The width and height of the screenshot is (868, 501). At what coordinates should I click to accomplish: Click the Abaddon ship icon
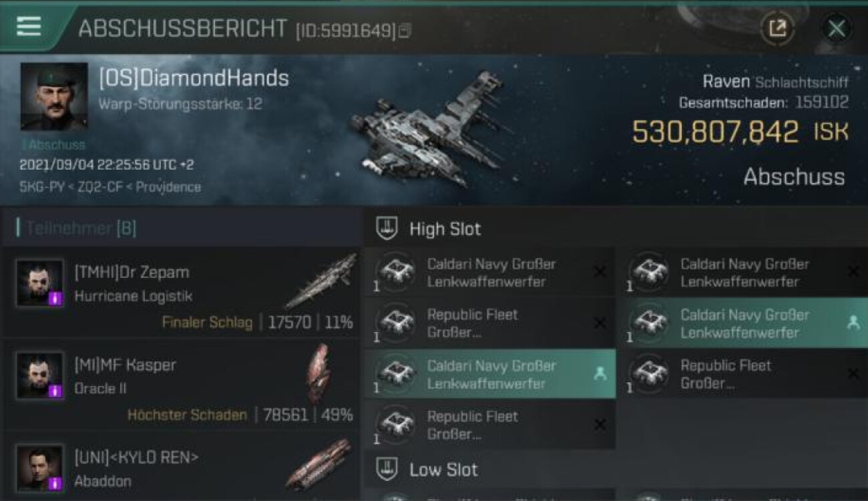318,464
